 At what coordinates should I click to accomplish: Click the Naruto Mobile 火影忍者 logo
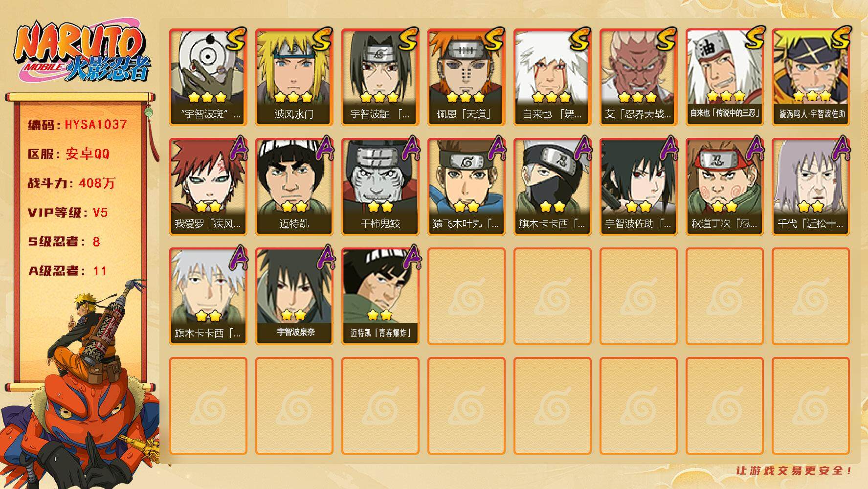81,54
